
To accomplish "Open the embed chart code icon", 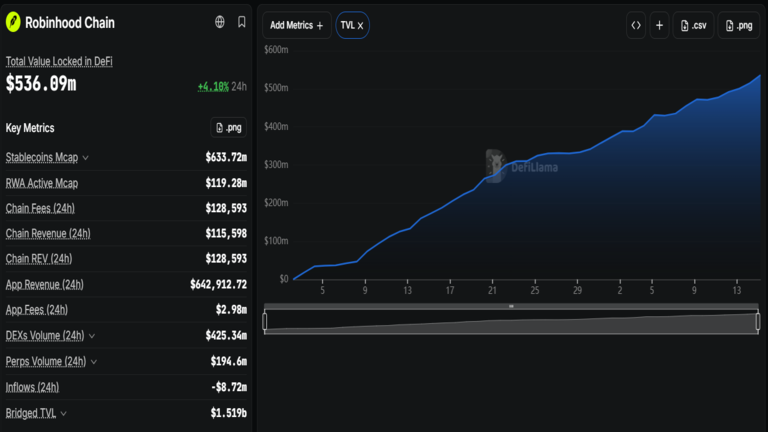I will tap(636, 25).
